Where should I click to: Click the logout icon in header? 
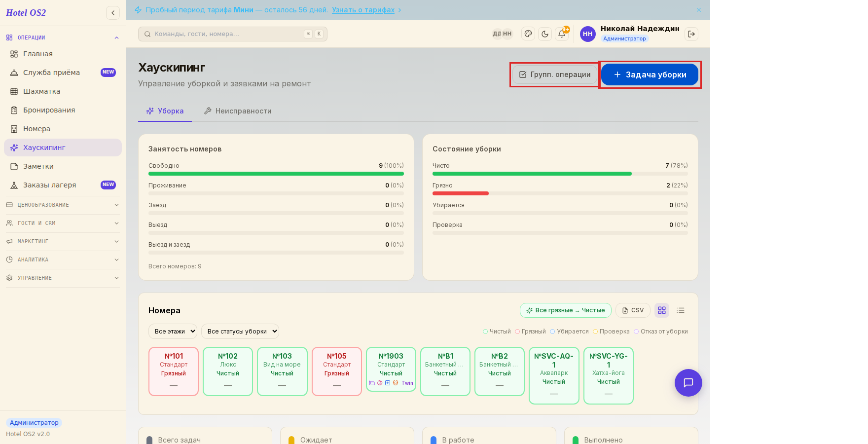(691, 34)
